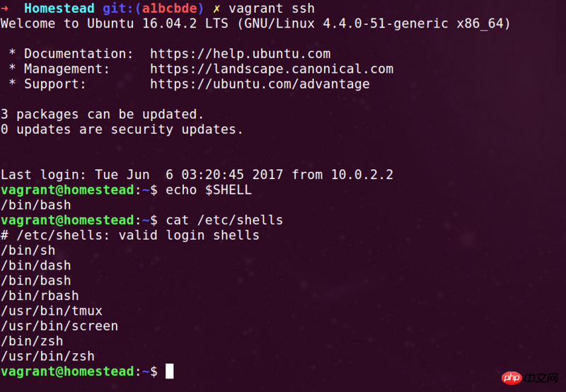This screenshot has width=566, height=392.
Task: Open the landscape.canonical.com management link
Action: click(272, 69)
